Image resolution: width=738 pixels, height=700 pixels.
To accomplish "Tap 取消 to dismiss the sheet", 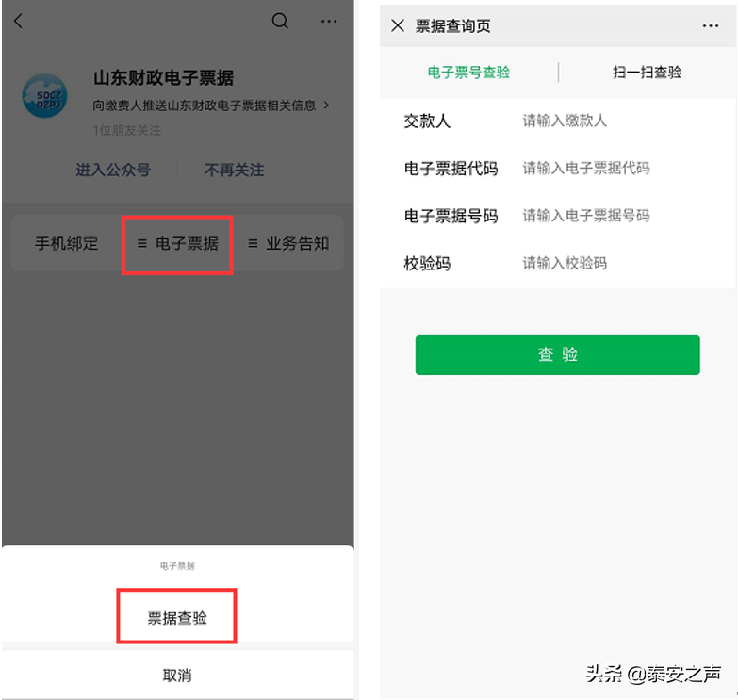I will (177, 676).
